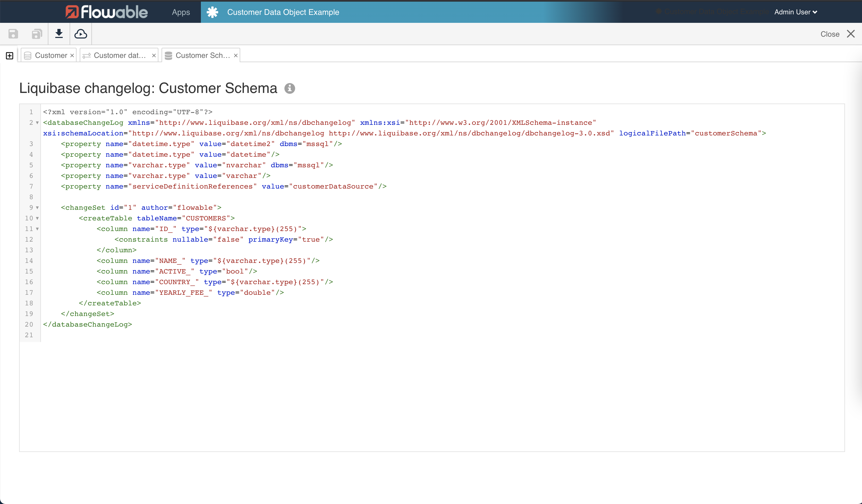Click the Flowable logo
The image size is (862, 504).
[106, 12]
